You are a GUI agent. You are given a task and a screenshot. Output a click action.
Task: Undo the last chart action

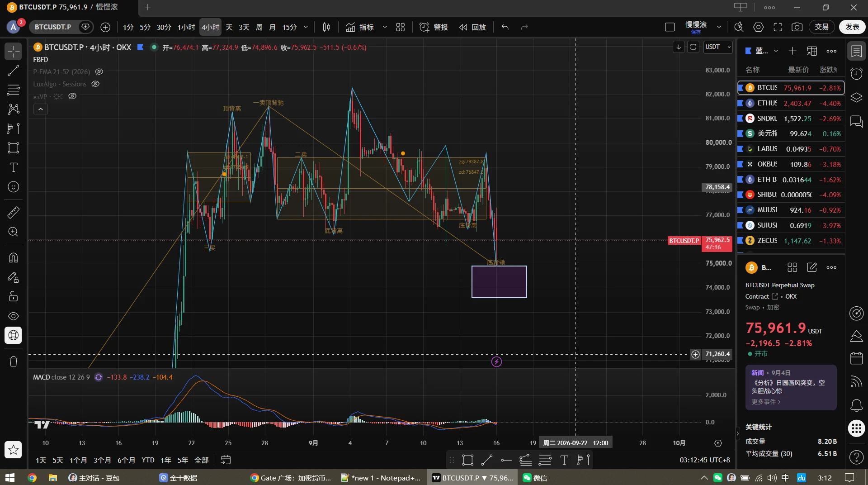[505, 27]
